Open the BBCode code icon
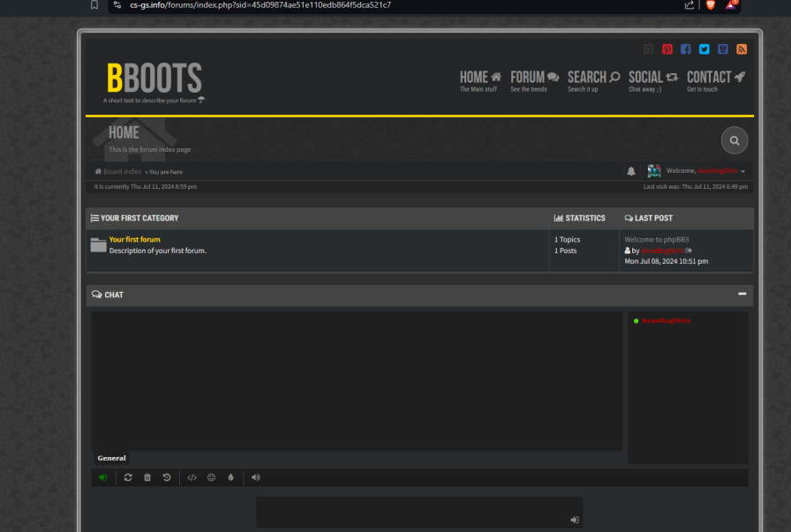 192,477
